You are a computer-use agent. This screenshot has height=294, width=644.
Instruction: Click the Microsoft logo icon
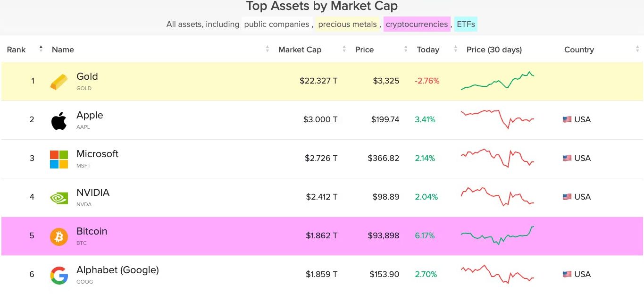59,159
